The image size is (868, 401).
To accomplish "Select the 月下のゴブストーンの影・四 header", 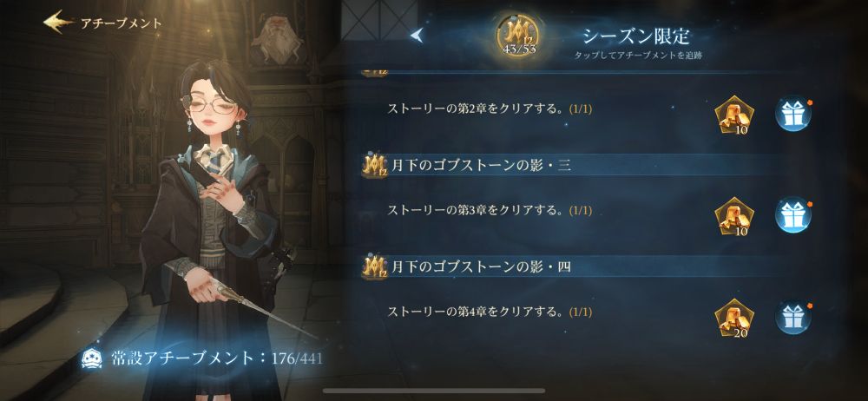I will (x=575, y=267).
